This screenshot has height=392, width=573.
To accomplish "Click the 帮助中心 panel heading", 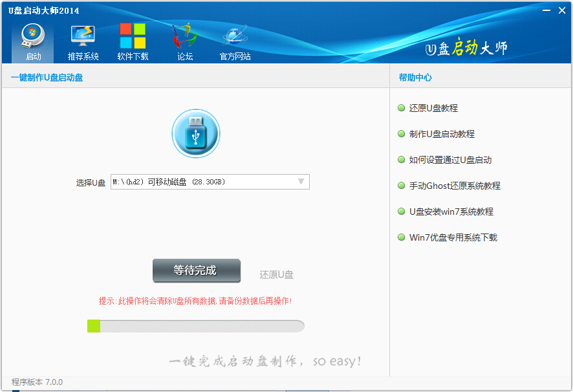I will tap(415, 78).
